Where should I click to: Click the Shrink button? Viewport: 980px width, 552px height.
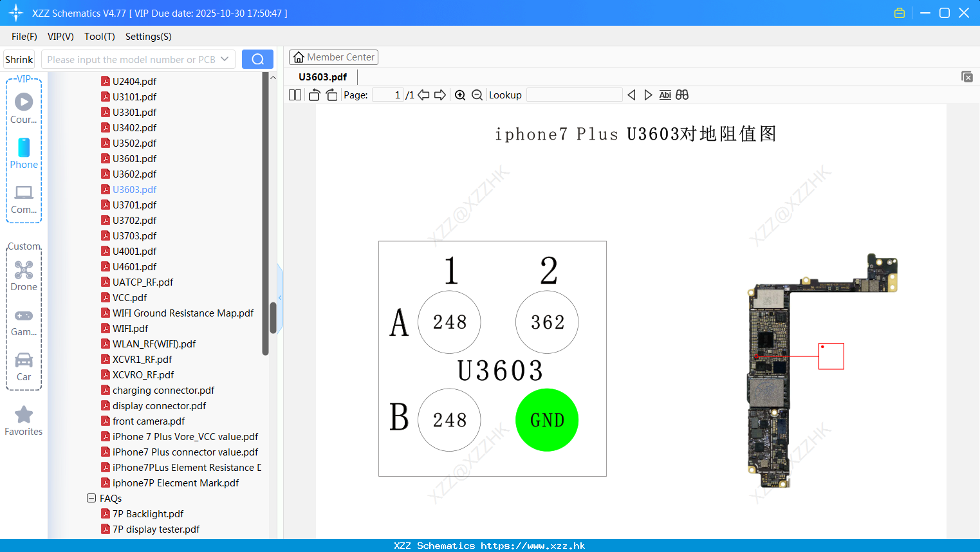tap(19, 59)
